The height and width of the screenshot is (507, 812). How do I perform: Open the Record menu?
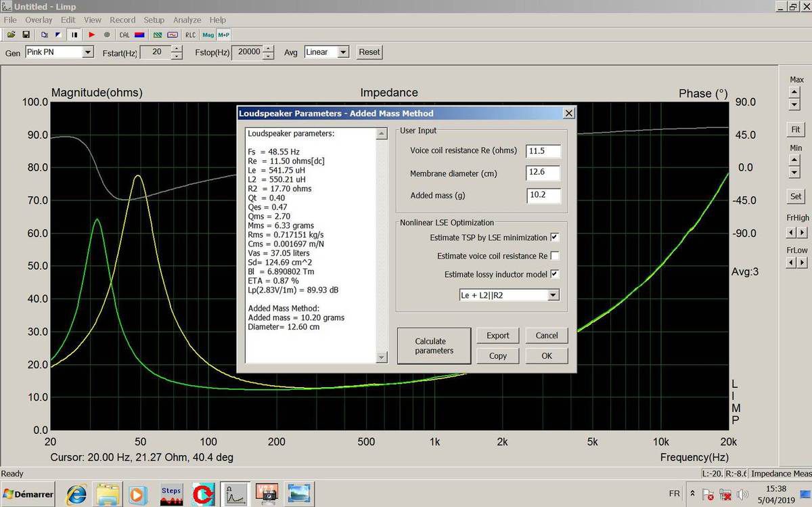[x=122, y=20]
